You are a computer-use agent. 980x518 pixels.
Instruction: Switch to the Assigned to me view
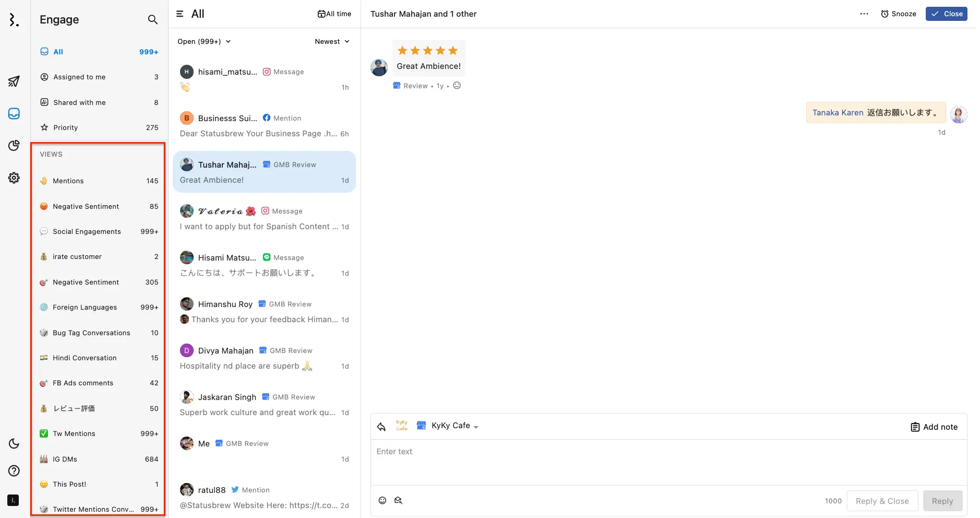pos(79,77)
